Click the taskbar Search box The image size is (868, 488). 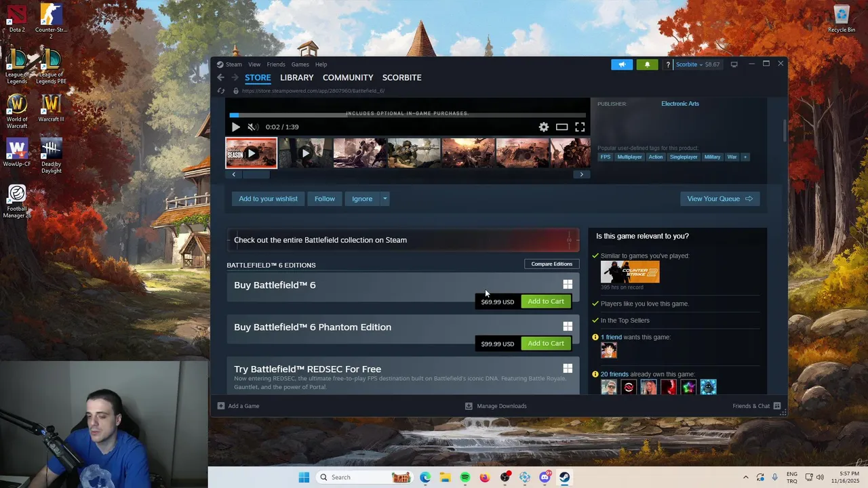[x=365, y=477]
